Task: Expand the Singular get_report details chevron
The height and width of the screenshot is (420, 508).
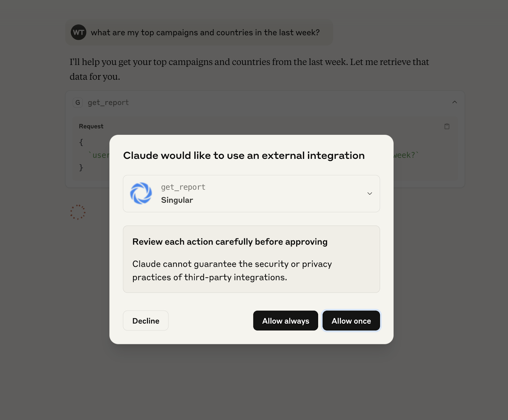Action: click(370, 193)
